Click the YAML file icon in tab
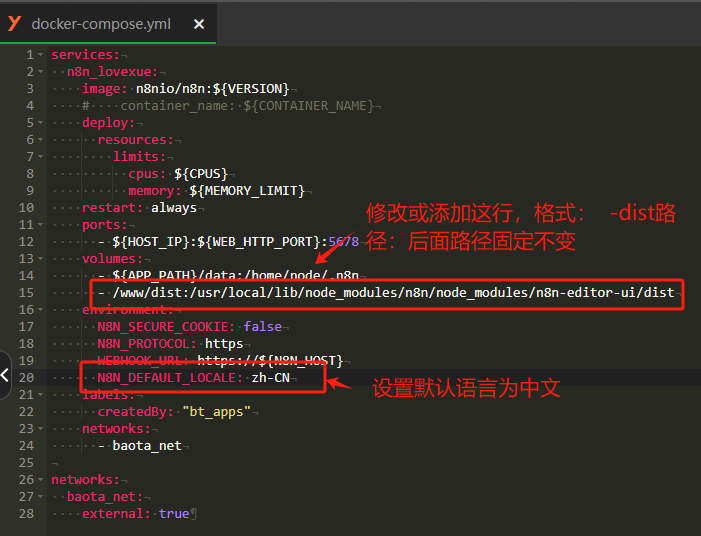This screenshot has width=701, height=536. tap(14, 24)
